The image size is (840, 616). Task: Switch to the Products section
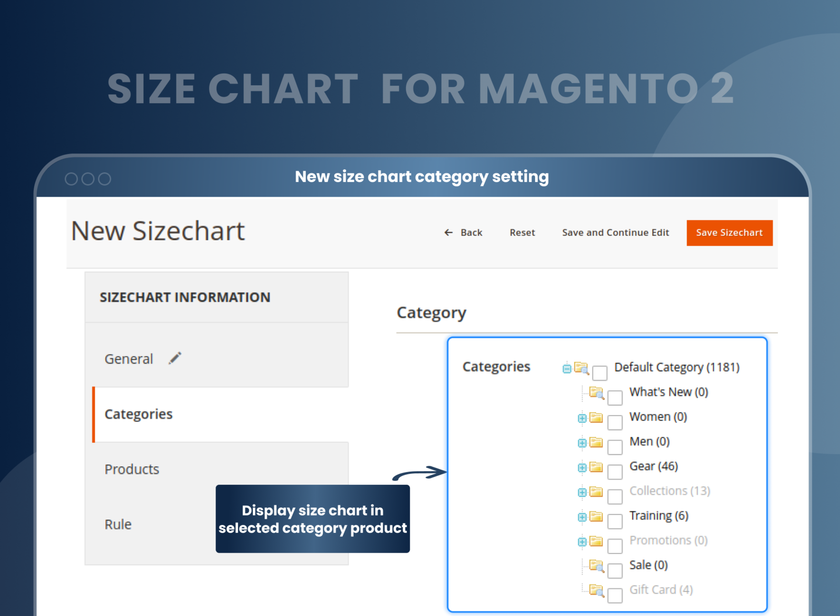pyautogui.click(x=132, y=469)
